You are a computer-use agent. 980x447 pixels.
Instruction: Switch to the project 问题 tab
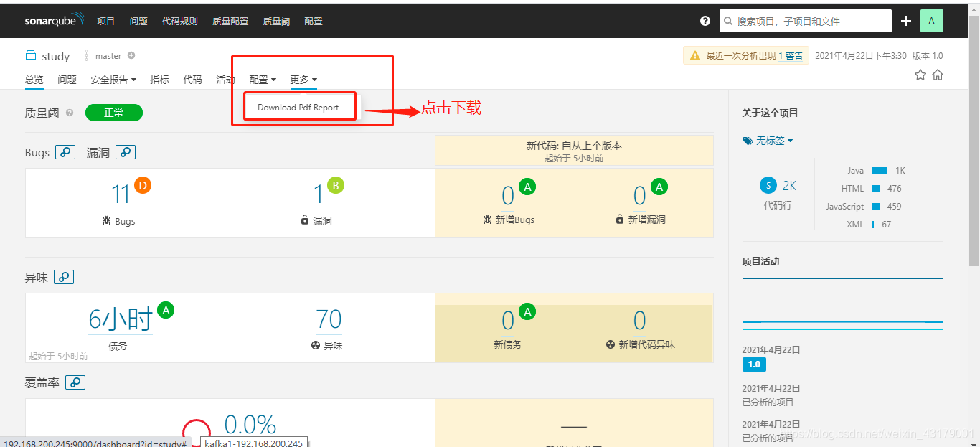coord(67,80)
